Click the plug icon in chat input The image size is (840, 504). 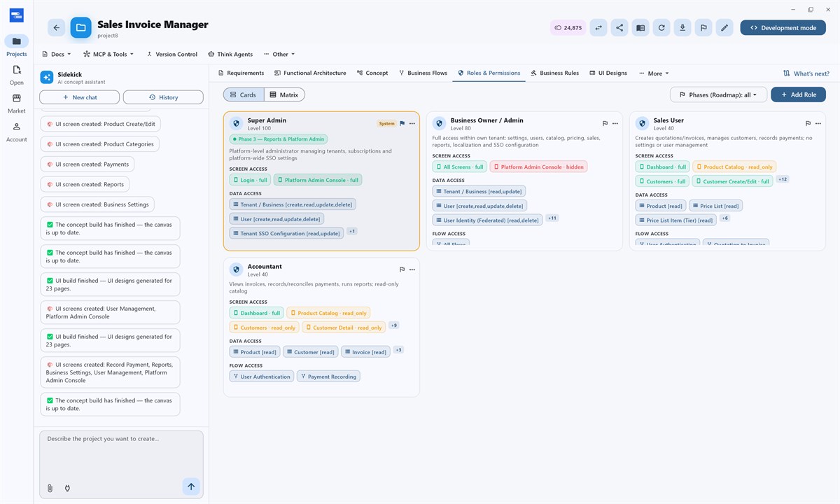(x=67, y=488)
